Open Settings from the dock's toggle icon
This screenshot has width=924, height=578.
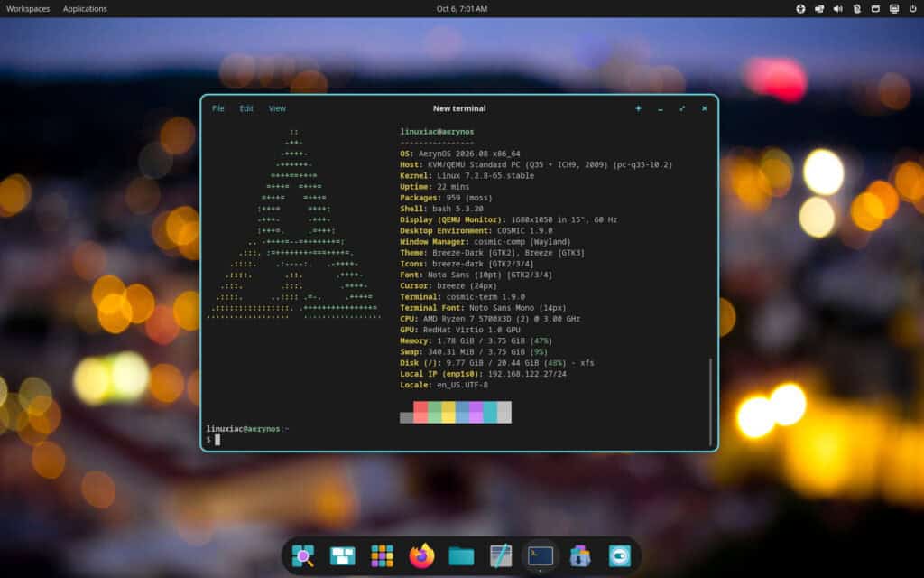pyautogui.click(x=619, y=555)
